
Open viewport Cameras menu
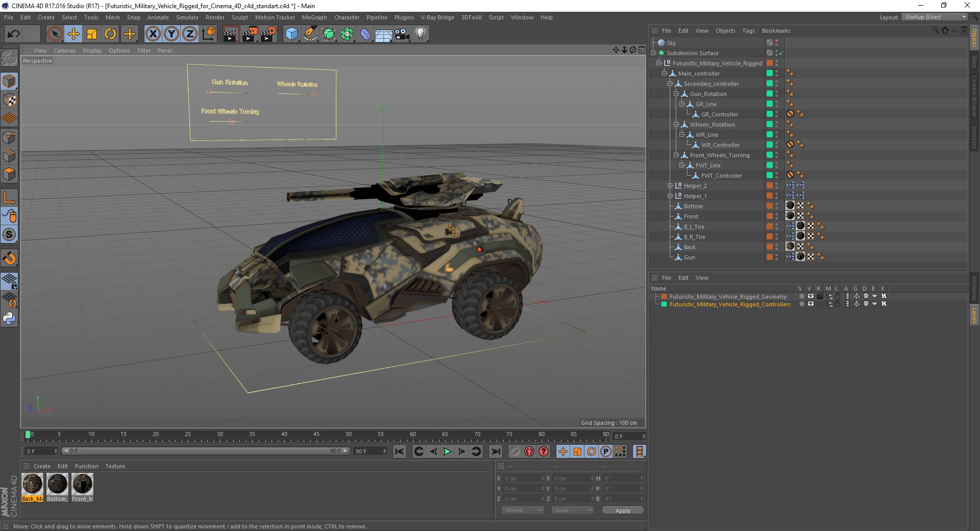[x=64, y=51]
